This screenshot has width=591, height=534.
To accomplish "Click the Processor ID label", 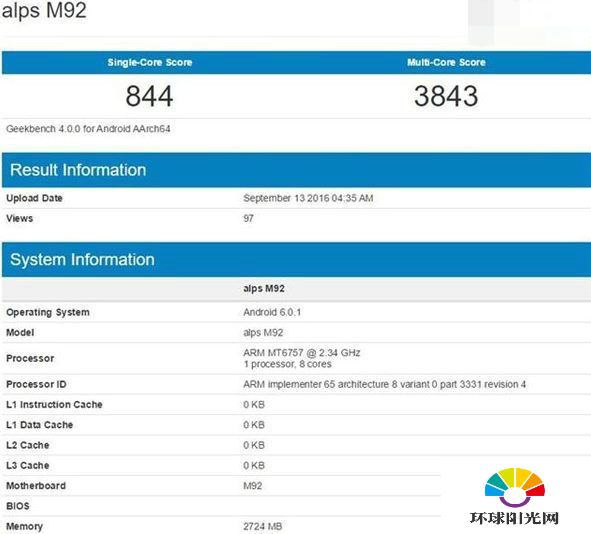I will (x=36, y=384).
